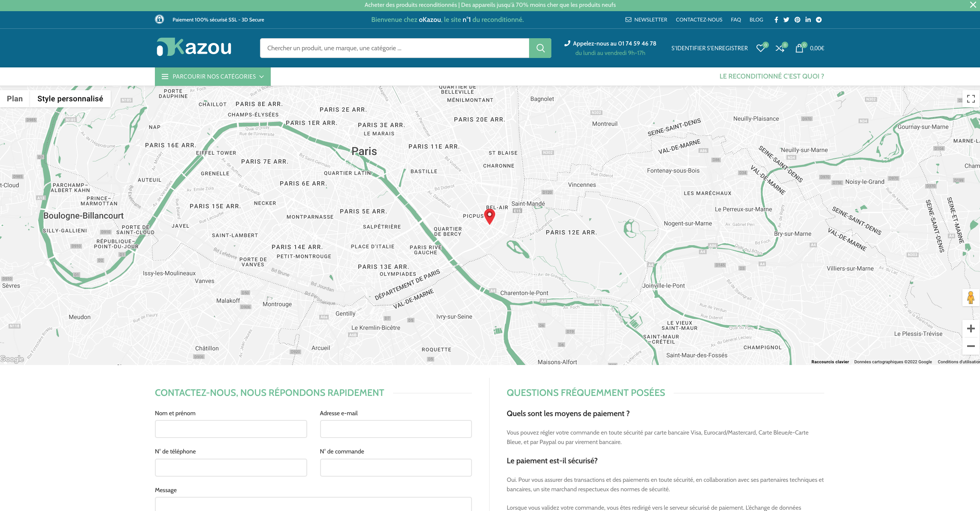Click the CONTACTEZ-NOUS, NOUS RÉPONDONS RAPIDEMENT heading

pos(269,392)
